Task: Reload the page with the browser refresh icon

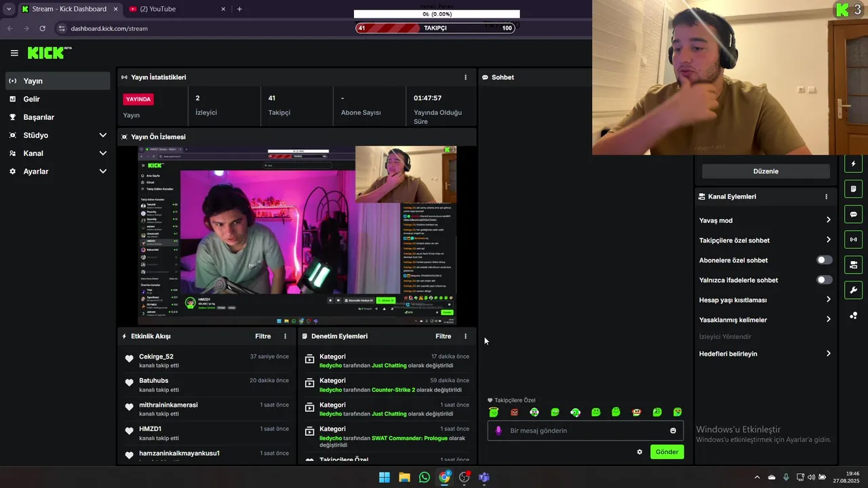Action: pos(42,28)
